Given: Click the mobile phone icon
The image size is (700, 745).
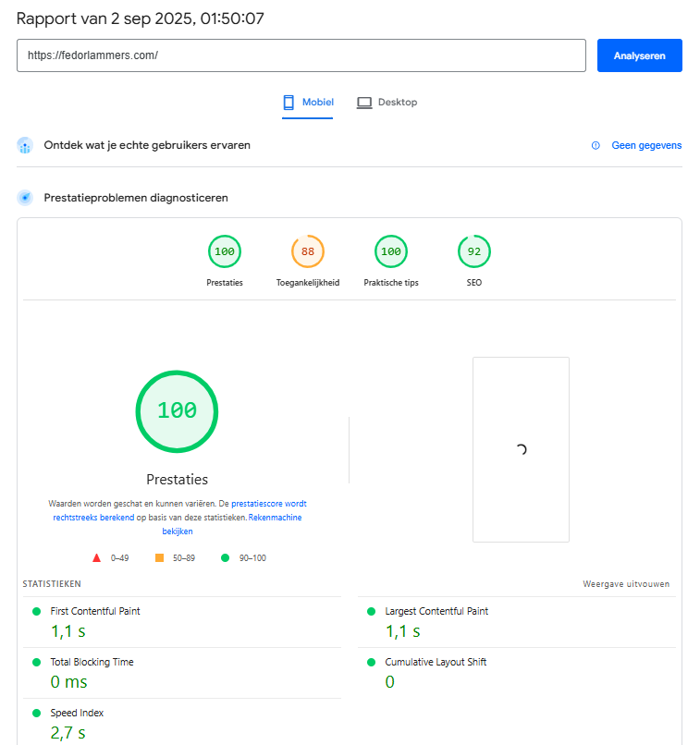Looking at the screenshot, I should coord(289,102).
